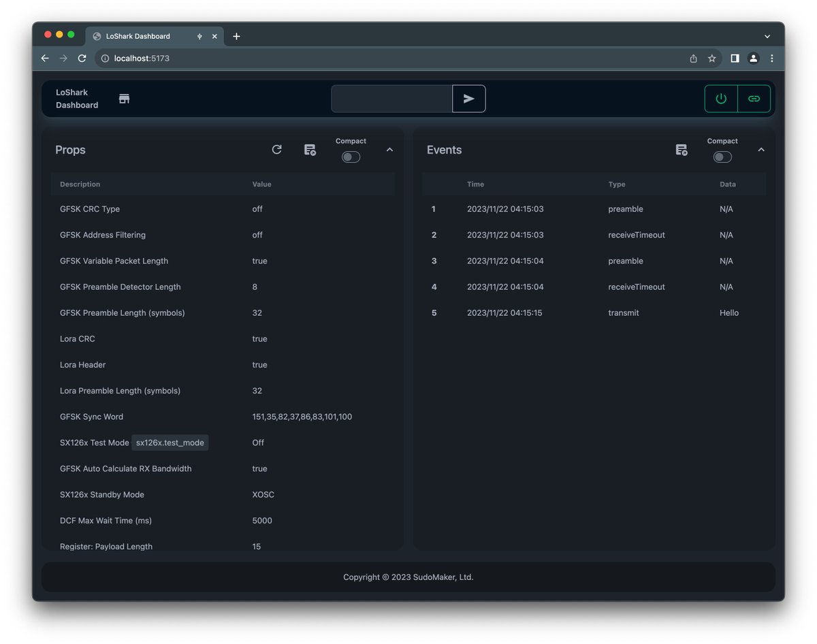Viewport: 817px width, 644px height.
Task: Click the Value column header in Props
Action: tap(262, 184)
